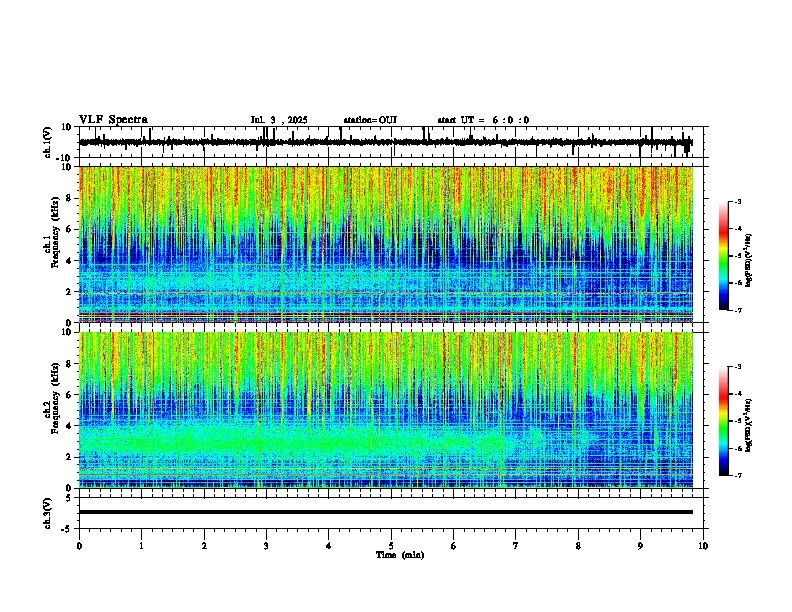Click the thick black ch.3 voltage trace
The height and width of the screenshot is (612, 792).
click(386, 512)
